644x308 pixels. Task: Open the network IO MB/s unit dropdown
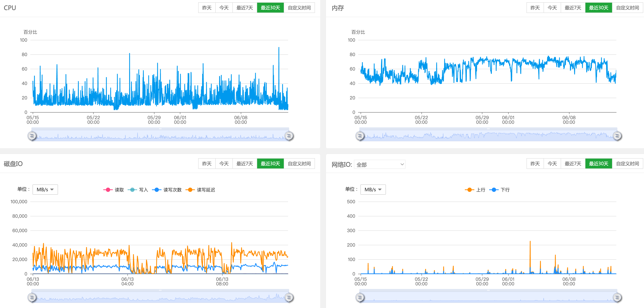click(373, 190)
